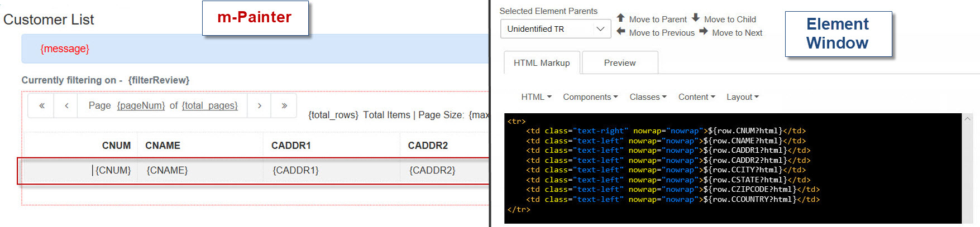The image size is (980, 227).
Task: Click the {total_pages} link
Action: click(x=209, y=105)
